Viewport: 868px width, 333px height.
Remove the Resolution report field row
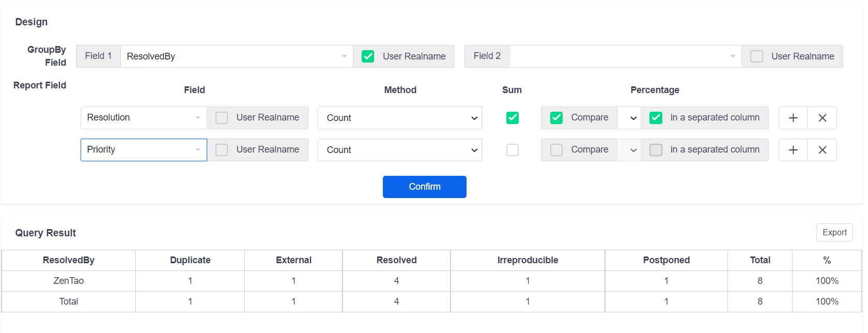(x=822, y=118)
